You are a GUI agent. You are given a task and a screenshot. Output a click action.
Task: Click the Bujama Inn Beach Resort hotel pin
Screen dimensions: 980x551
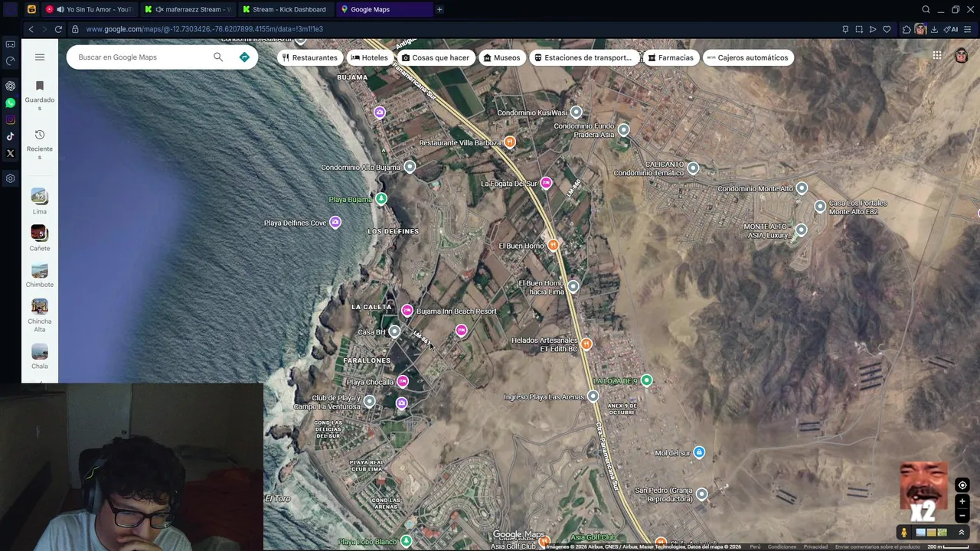tap(407, 311)
